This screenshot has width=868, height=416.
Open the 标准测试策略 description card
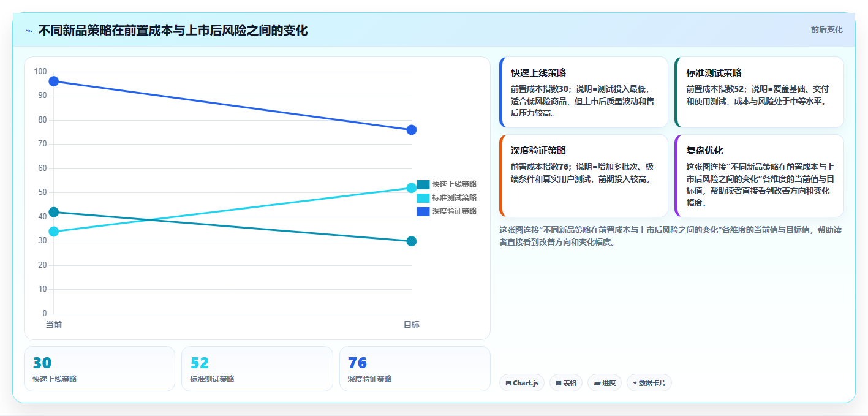point(759,92)
